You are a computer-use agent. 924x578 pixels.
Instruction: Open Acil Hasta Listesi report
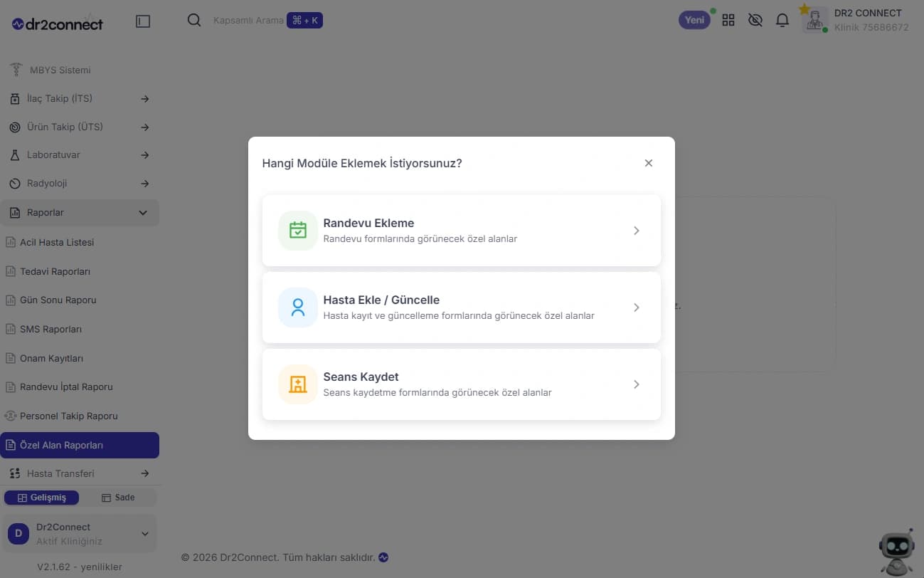[x=80, y=242]
